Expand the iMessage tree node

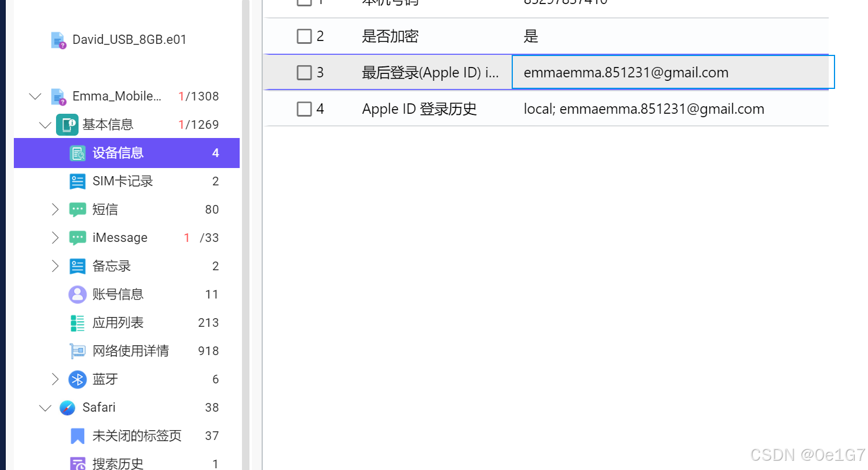click(55, 238)
